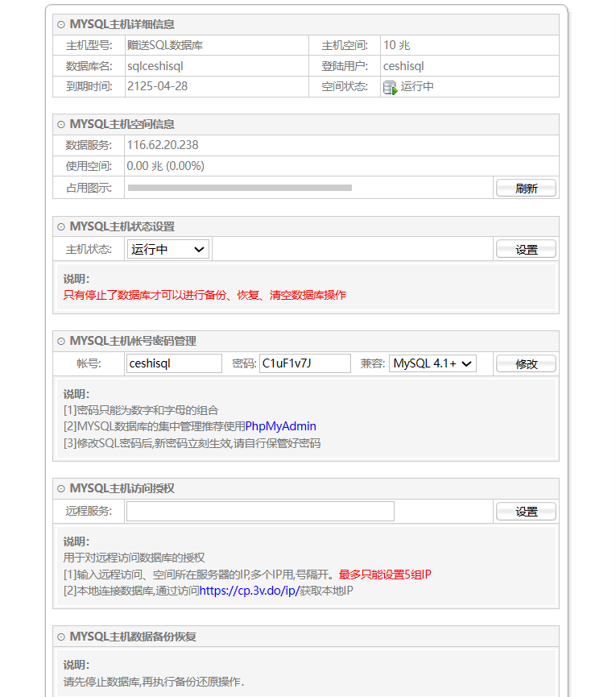The image size is (616, 697).
Task: Toggle the MYSQL主机帐号密码管理 section icon
Action: click(x=61, y=342)
